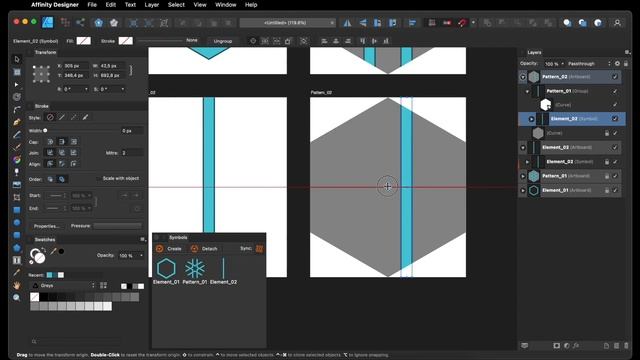The height and width of the screenshot is (360, 640).
Task: Open the File menu
Action: point(92,5)
